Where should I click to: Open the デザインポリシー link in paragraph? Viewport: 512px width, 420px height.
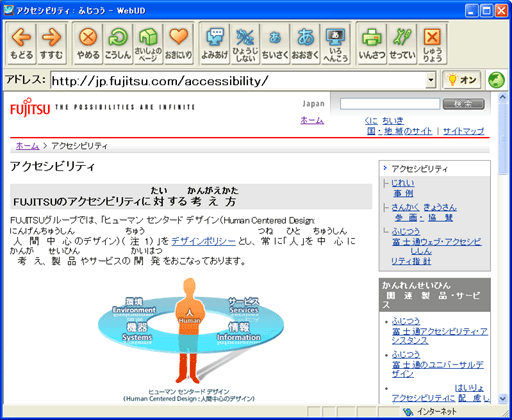(x=203, y=241)
